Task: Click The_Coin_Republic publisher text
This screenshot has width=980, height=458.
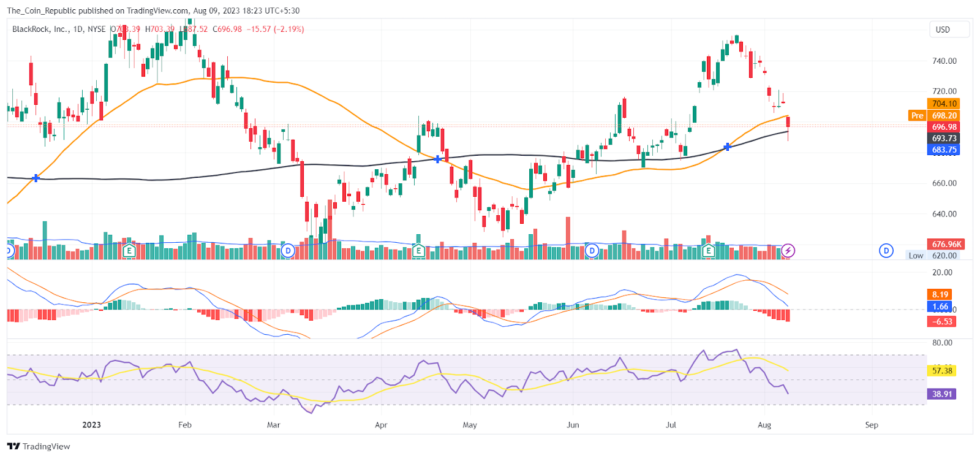Action: tap(41, 10)
